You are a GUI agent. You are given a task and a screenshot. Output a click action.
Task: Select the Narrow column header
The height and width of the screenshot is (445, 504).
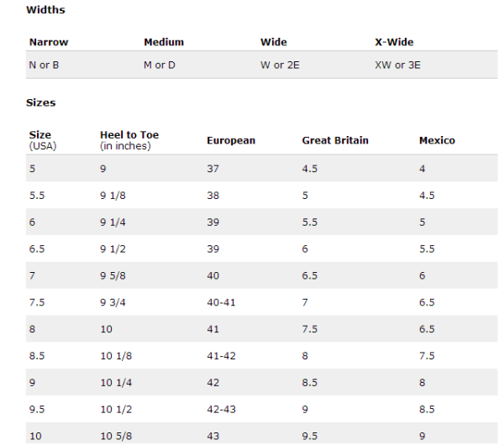tap(49, 42)
